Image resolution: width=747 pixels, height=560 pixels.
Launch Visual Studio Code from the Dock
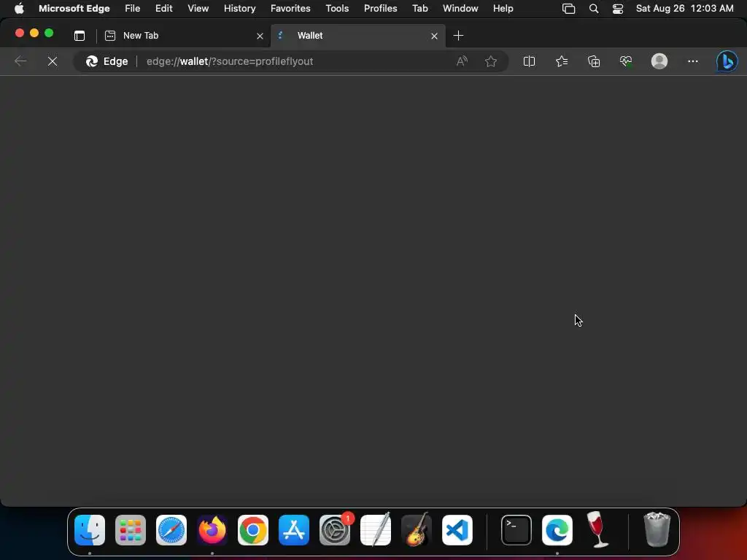(457, 530)
